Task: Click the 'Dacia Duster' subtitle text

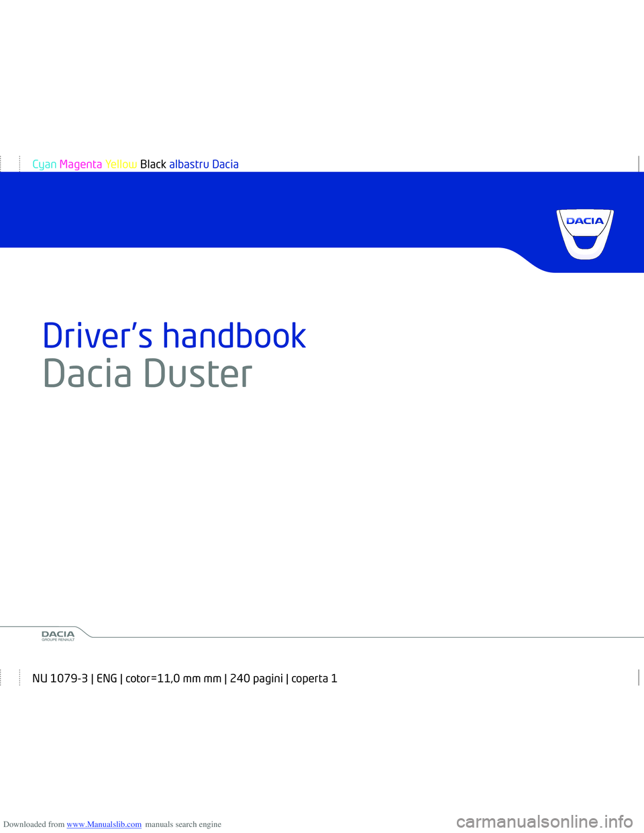Action: (x=148, y=374)
